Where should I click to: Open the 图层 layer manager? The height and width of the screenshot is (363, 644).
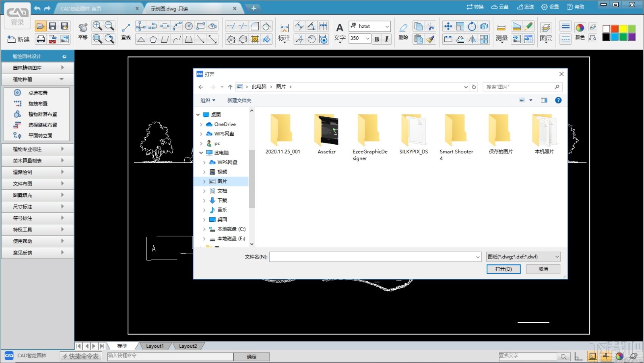(x=546, y=32)
